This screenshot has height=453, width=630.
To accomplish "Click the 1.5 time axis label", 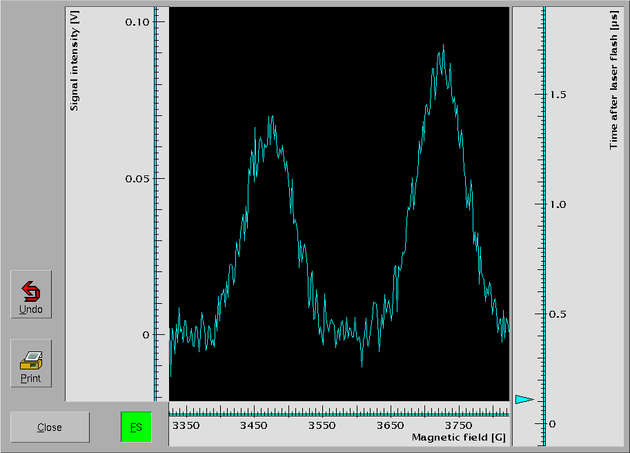I will pyautogui.click(x=558, y=94).
